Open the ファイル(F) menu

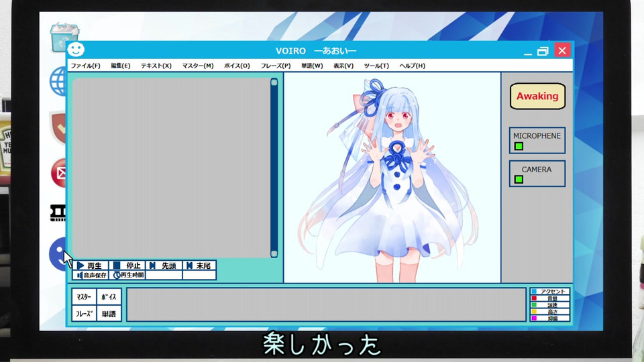(85, 66)
